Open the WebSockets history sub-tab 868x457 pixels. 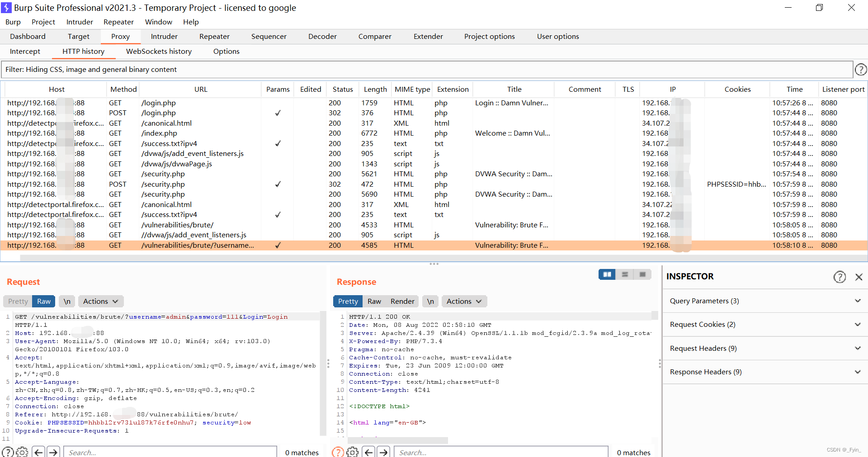tap(159, 52)
